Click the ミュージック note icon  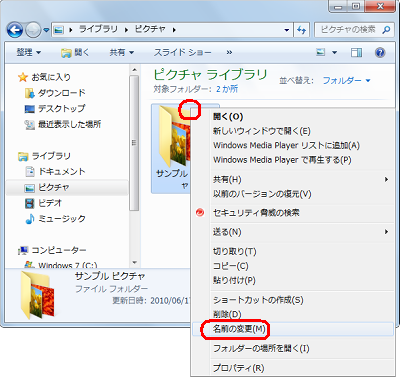pyautogui.click(x=30, y=219)
